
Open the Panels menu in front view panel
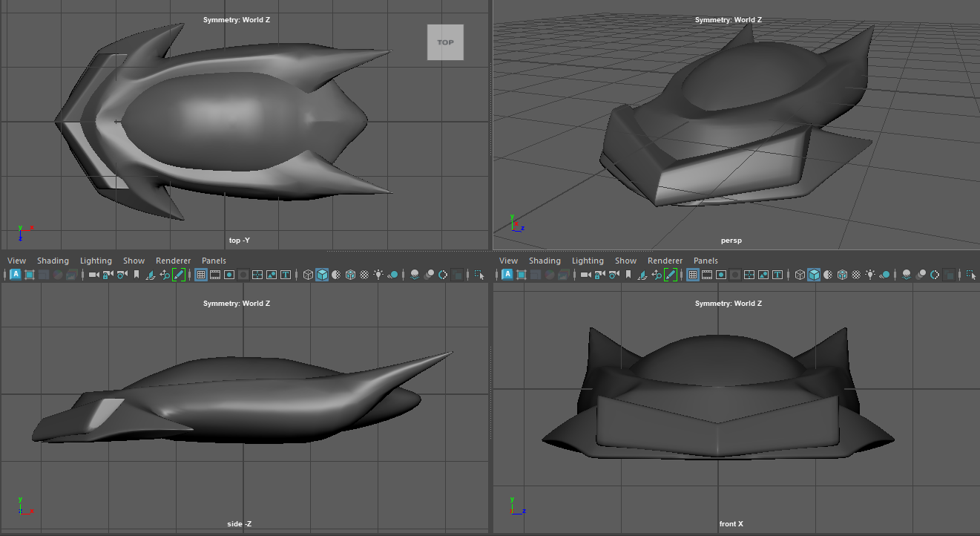[706, 261]
